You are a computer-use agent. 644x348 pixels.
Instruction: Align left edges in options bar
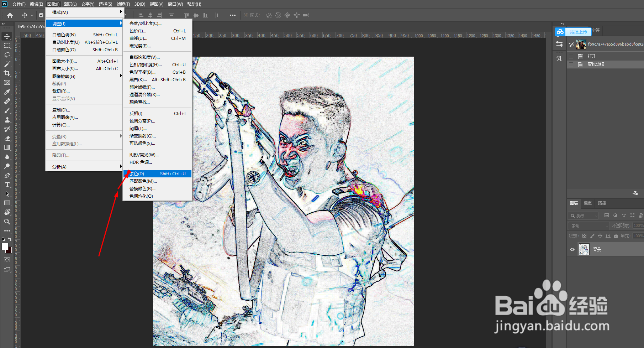(141, 15)
